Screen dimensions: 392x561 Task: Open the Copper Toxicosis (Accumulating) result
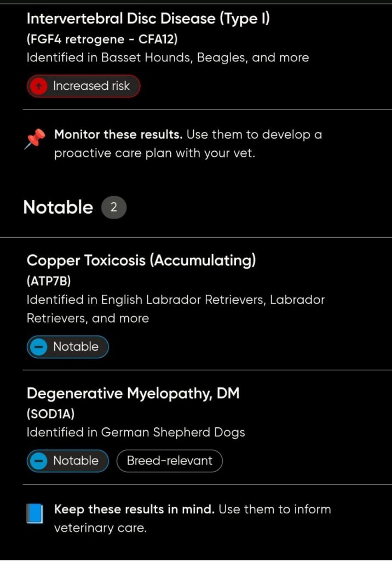(141, 260)
